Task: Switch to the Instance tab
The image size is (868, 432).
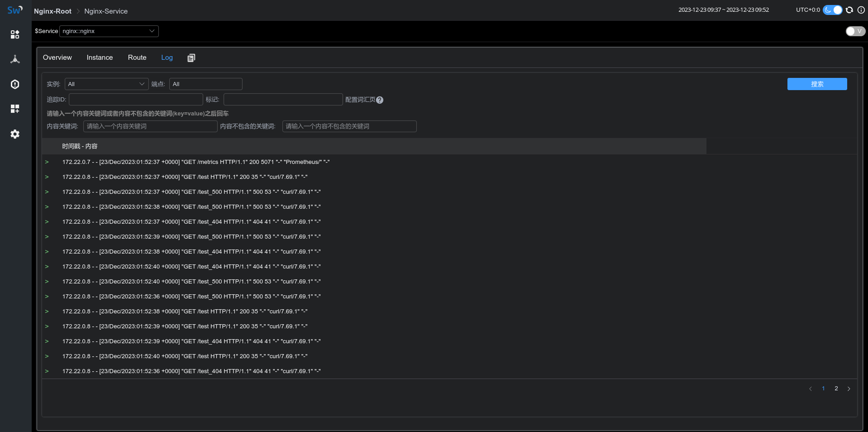Action: click(99, 58)
